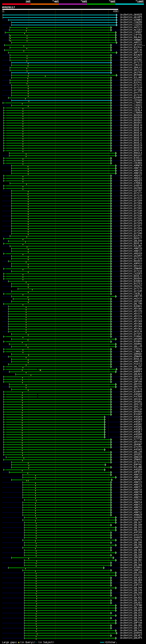Select the UniRef100_A9NWW7 label
This screenshot has width=146, height=644.
pos(131,40)
